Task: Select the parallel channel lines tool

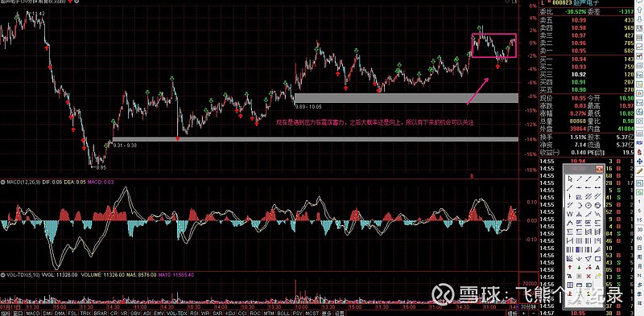Action: (x=588, y=195)
